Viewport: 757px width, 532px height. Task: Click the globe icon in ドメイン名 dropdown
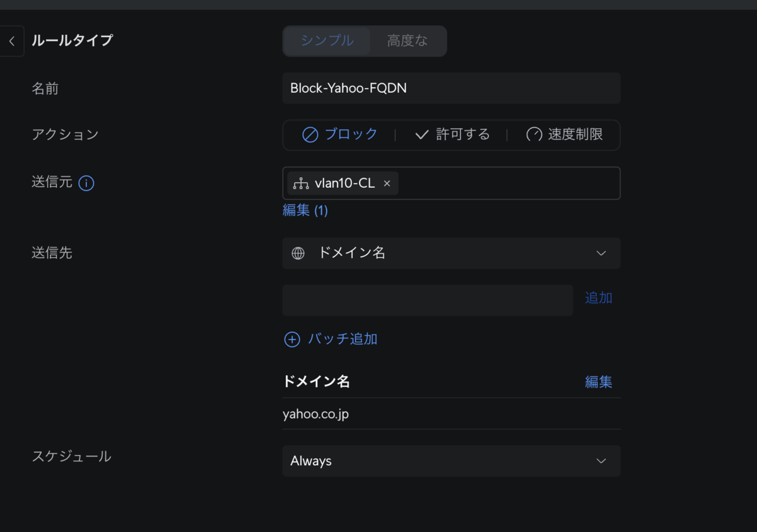(x=298, y=253)
